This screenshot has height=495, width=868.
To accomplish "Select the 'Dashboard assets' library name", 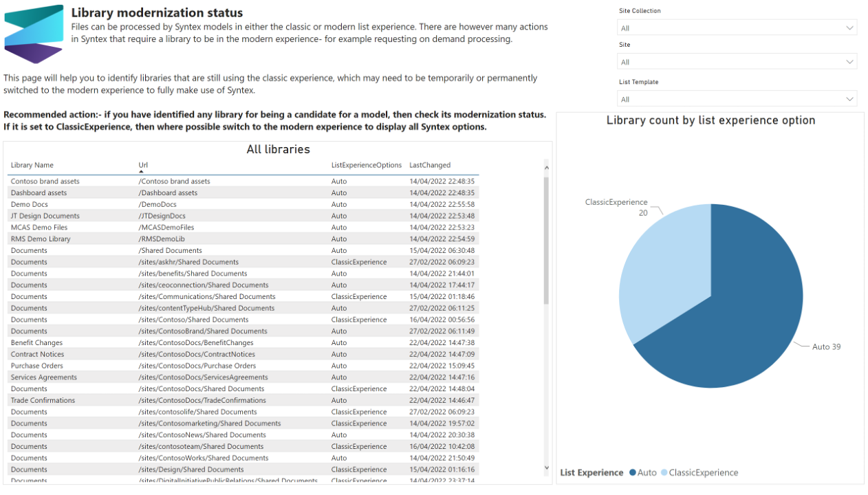I will click(x=39, y=193).
